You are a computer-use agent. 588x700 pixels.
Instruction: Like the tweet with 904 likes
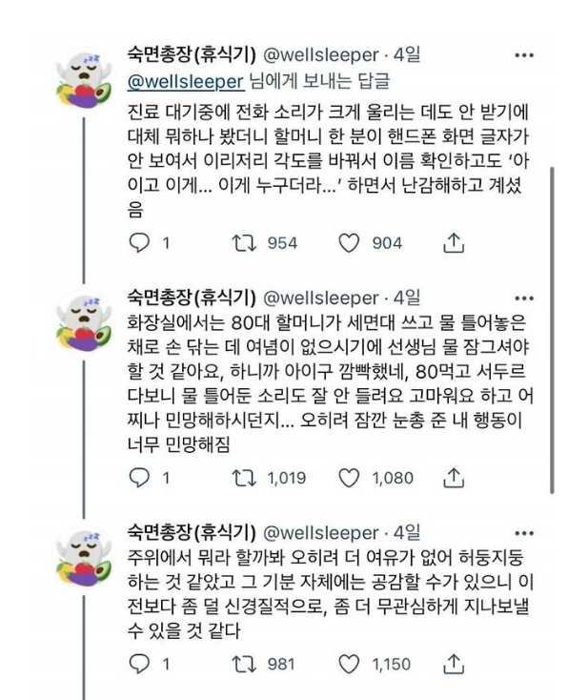click(x=349, y=243)
